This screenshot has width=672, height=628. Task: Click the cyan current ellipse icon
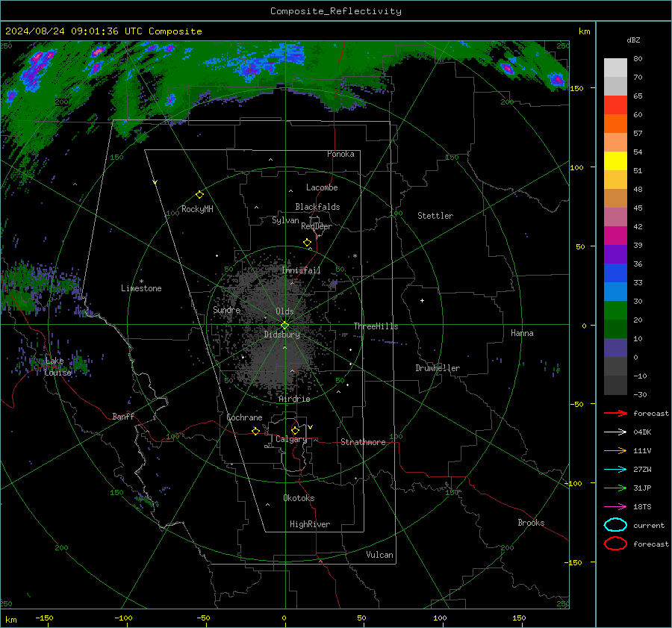(x=615, y=525)
